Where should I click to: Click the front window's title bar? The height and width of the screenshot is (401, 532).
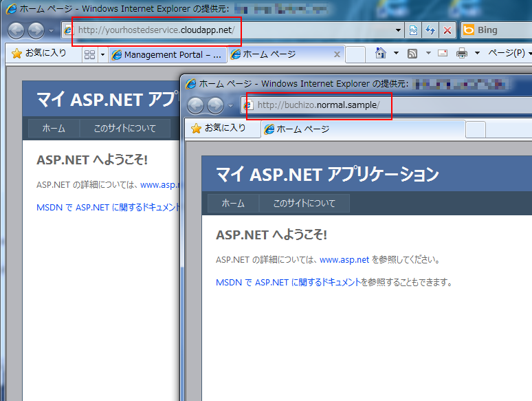(356, 83)
